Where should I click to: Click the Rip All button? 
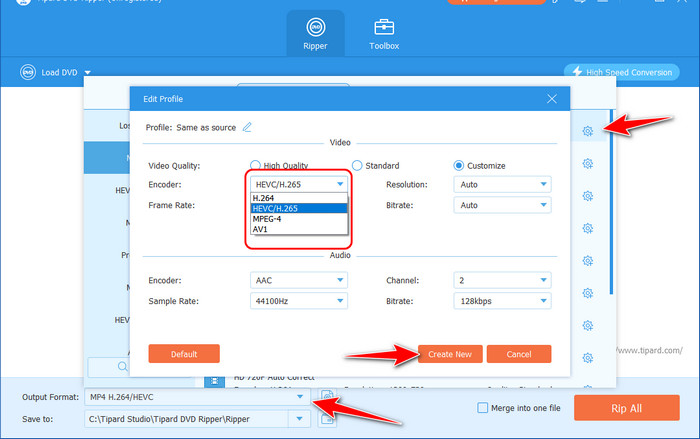click(x=626, y=408)
